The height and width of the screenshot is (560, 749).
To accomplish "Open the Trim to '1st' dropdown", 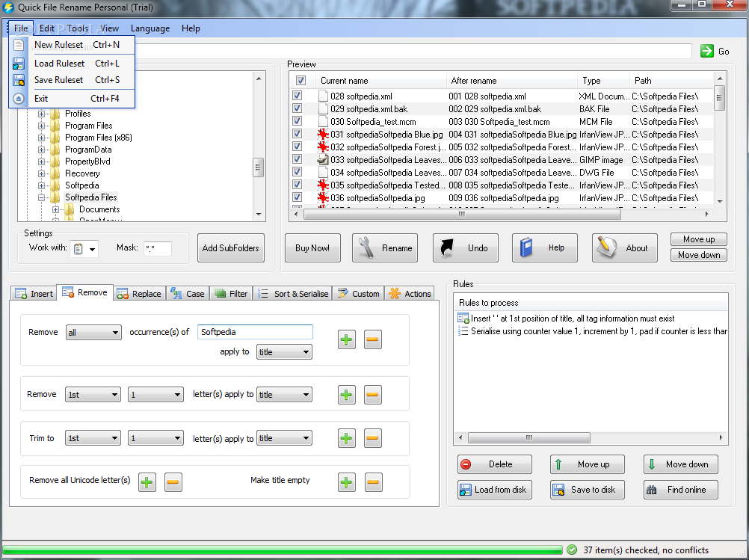I will 93,438.
